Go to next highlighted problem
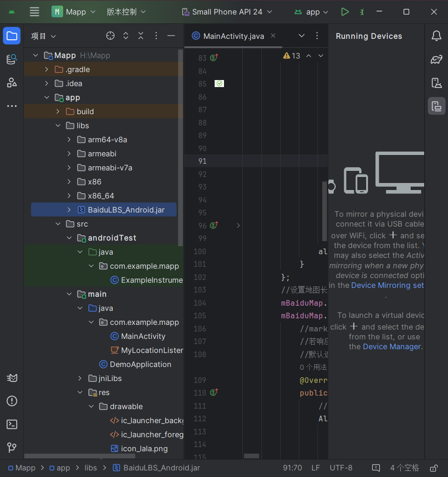Image resolution: width=448 pixels, height=477 pixels. click(x=321, y=56)
